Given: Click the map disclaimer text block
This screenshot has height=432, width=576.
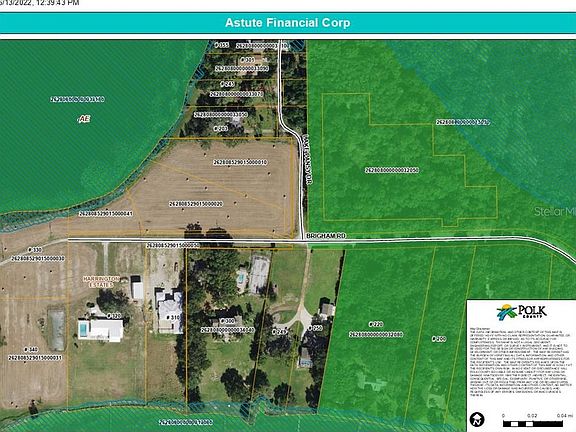Looking at the screenshot, I should click(521, 362).
